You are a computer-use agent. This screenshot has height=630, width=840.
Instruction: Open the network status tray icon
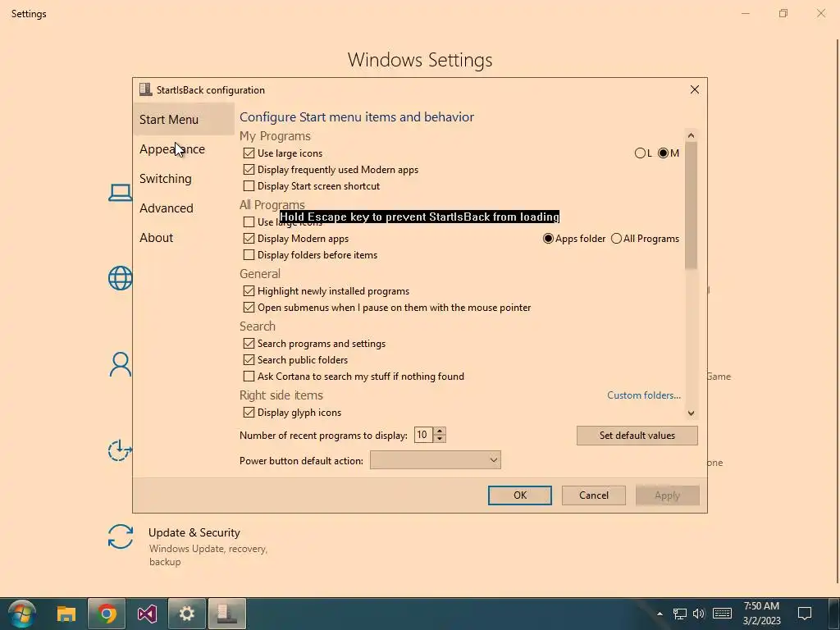click(x=680, y=614)
